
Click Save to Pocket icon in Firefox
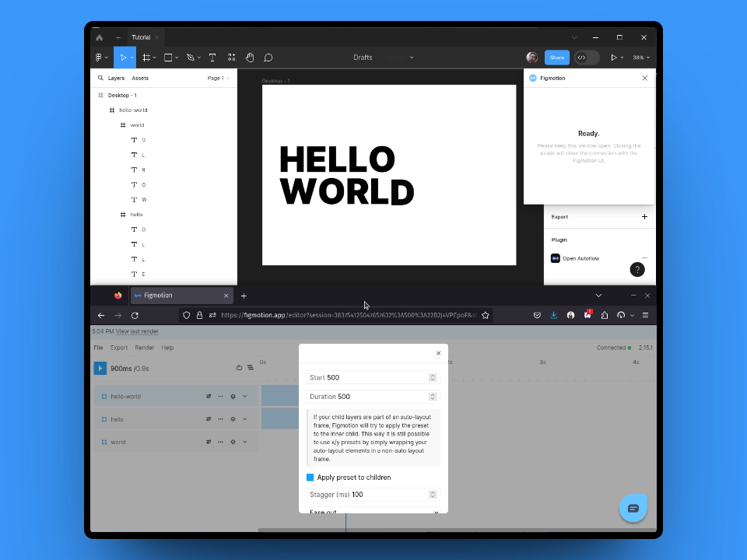pos(537,315)
